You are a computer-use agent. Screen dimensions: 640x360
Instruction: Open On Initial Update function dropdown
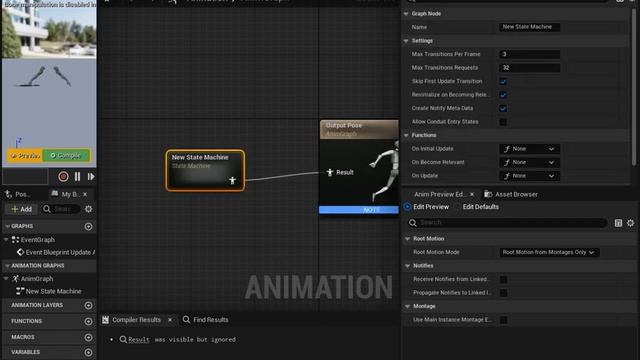pos(529,149)
